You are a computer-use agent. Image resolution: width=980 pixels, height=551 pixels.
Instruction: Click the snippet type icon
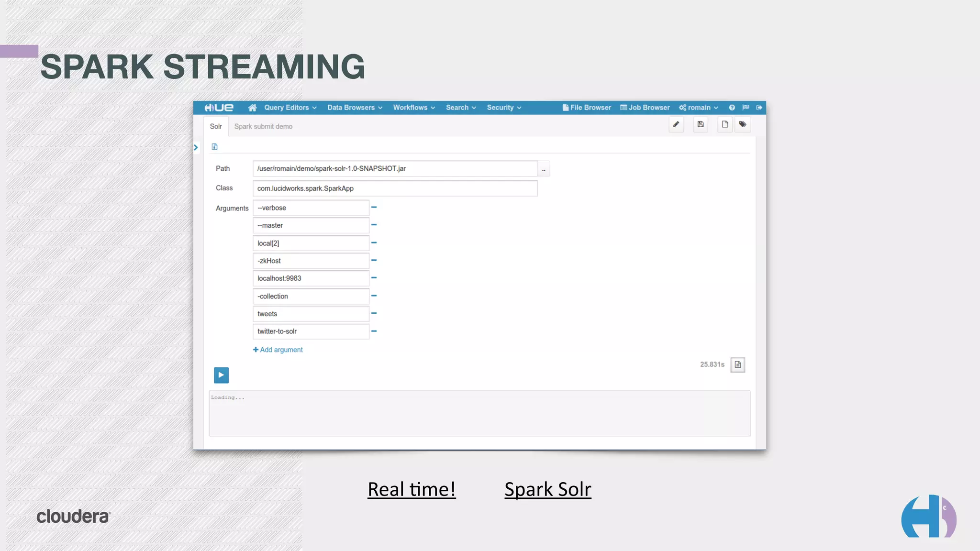point(214,147)
